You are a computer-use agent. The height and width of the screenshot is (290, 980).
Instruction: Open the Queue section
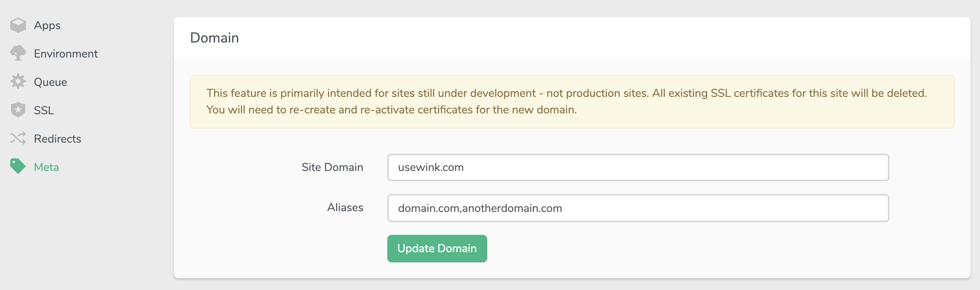(x=50, y=82)
